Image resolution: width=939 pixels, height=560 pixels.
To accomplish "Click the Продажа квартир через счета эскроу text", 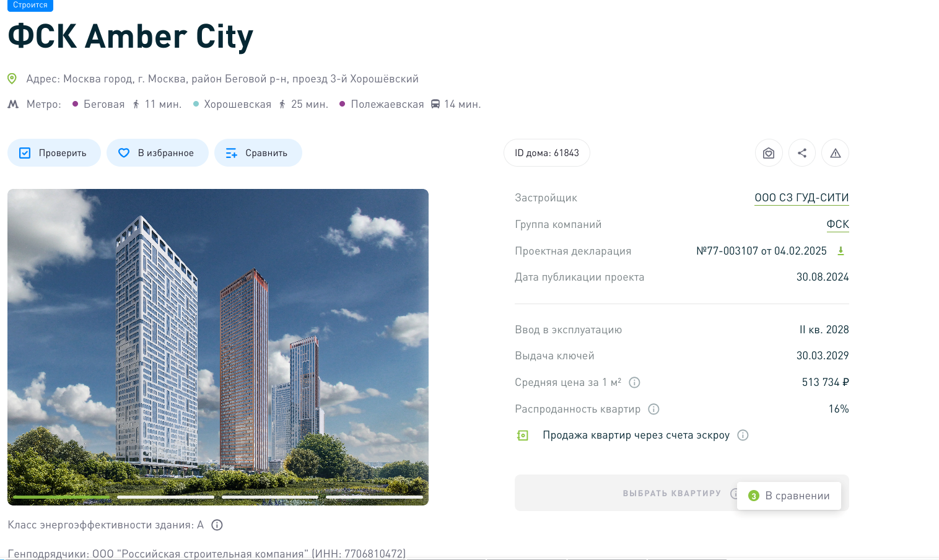I will pos(636,435).
